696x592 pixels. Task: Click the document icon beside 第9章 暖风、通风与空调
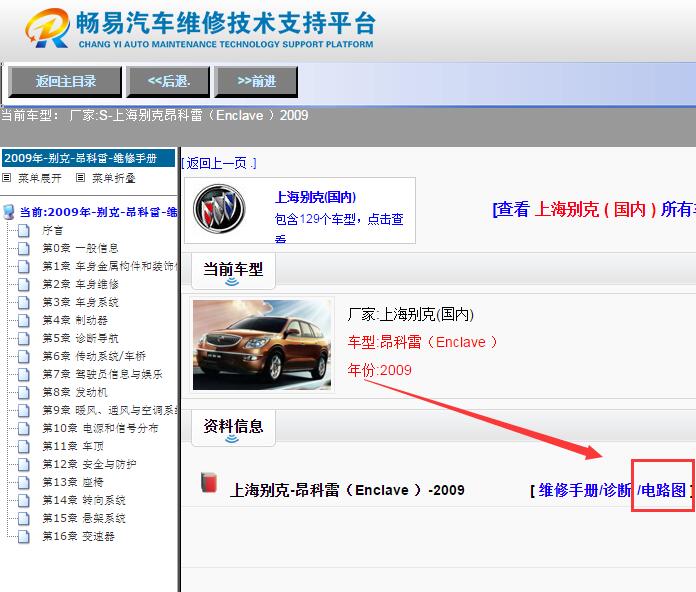(24, 410)
